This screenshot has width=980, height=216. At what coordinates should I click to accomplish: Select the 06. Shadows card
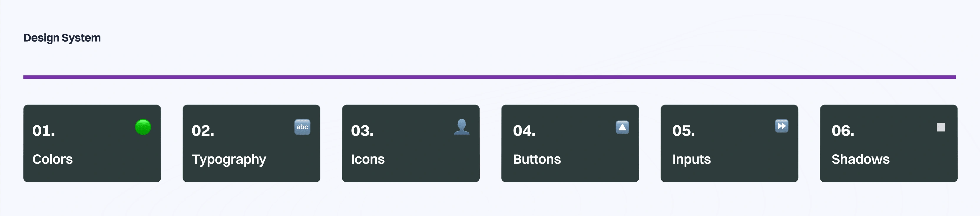pos(889,144)
